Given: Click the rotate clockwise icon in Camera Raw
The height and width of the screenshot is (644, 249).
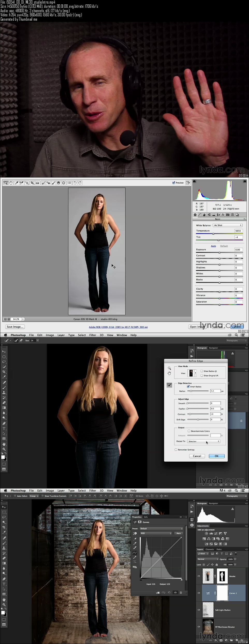Looking at the screenshot, I should [80, 183].
